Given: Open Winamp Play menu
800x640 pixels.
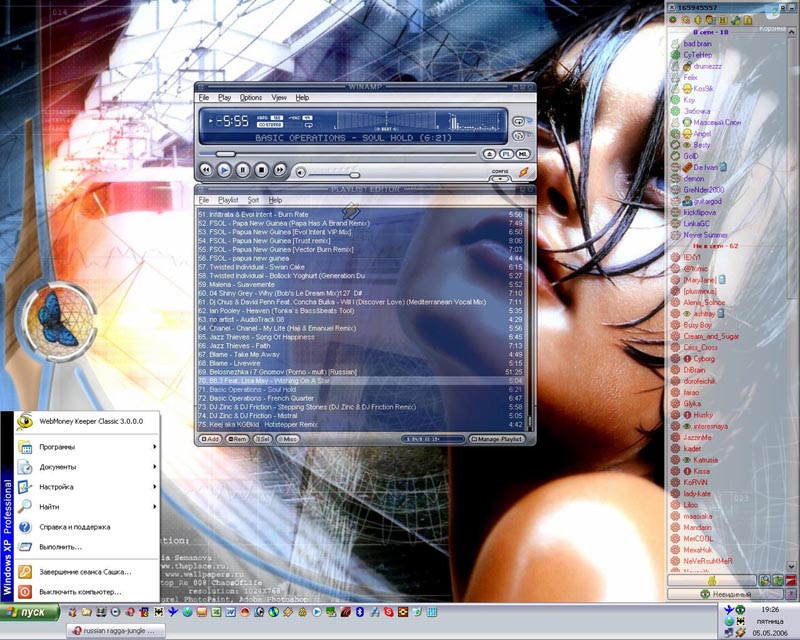Looking at the screenshot, I should 224,97.
